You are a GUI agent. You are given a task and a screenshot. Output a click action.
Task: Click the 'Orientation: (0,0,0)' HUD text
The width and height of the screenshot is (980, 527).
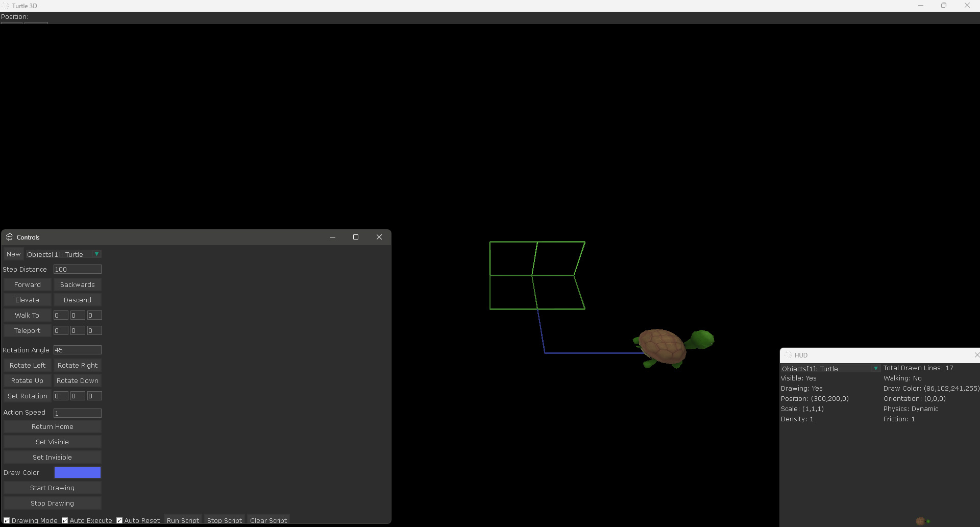pos(915,399)
